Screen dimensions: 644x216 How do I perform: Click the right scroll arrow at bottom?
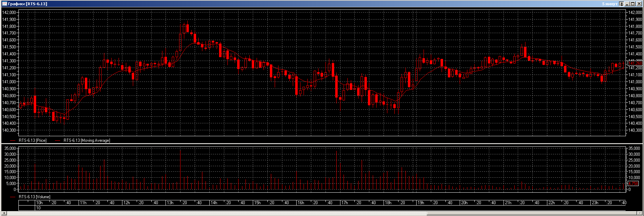639,213
